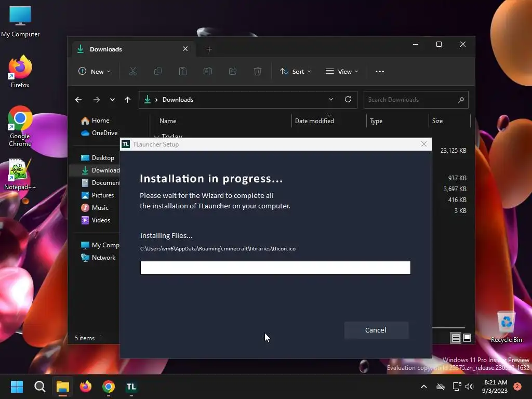Click the Delete trash icon

258,72
